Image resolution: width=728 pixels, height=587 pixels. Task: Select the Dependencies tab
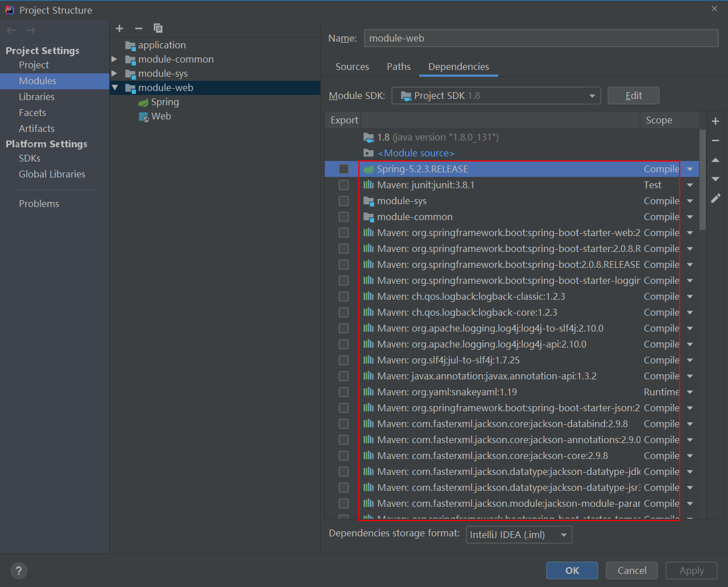tap(458, 67)
